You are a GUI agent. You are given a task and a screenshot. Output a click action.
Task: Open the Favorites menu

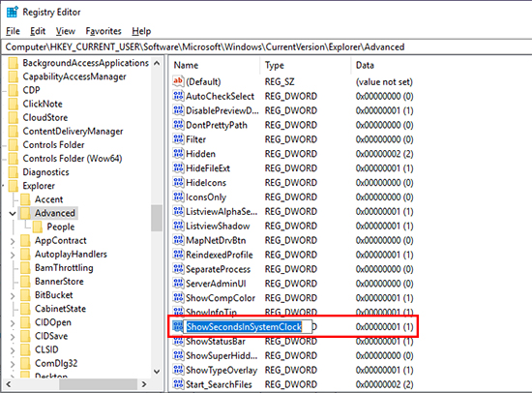coord(103,31)
